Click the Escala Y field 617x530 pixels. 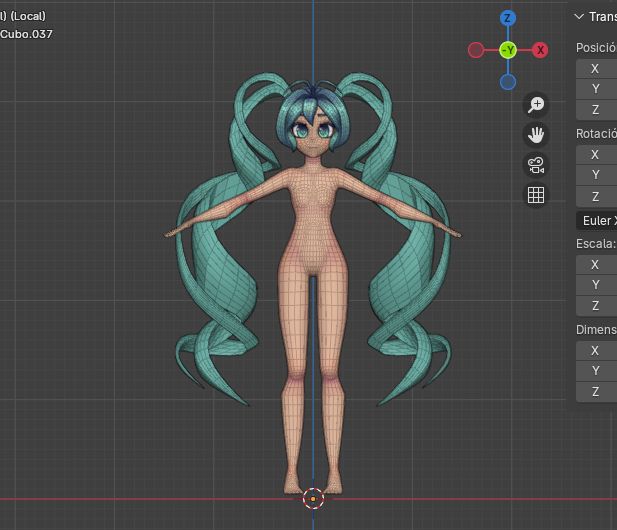597,285
